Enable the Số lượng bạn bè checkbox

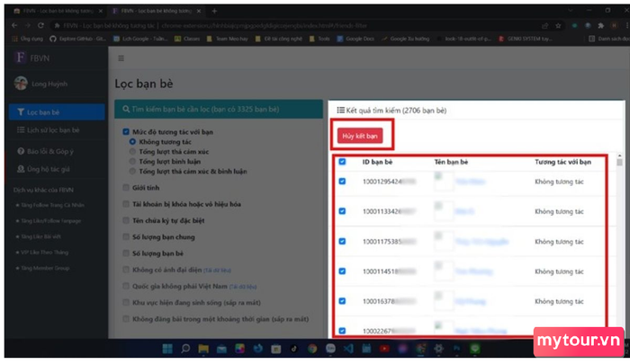click(126, 253)
